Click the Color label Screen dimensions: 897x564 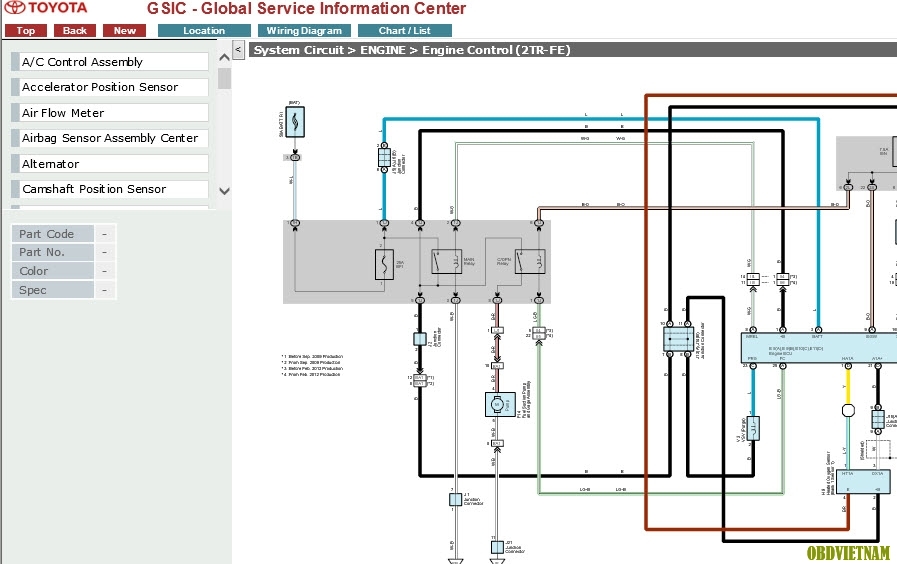[x=52, y=271]
